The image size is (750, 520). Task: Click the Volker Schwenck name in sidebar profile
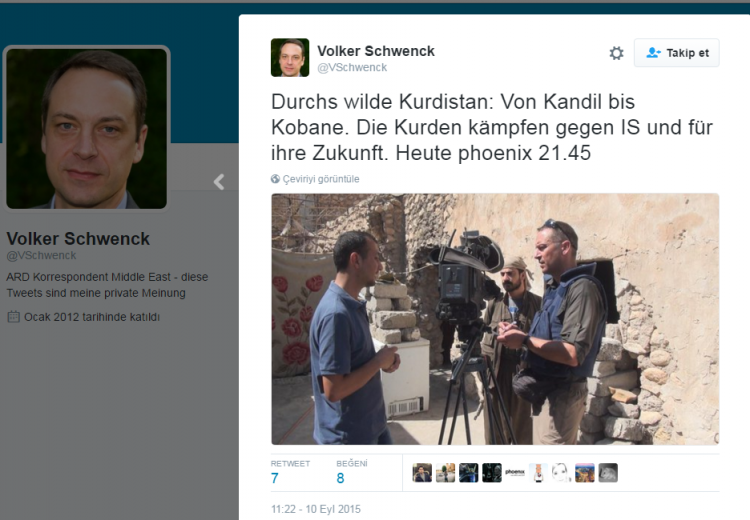pos(78,238)
